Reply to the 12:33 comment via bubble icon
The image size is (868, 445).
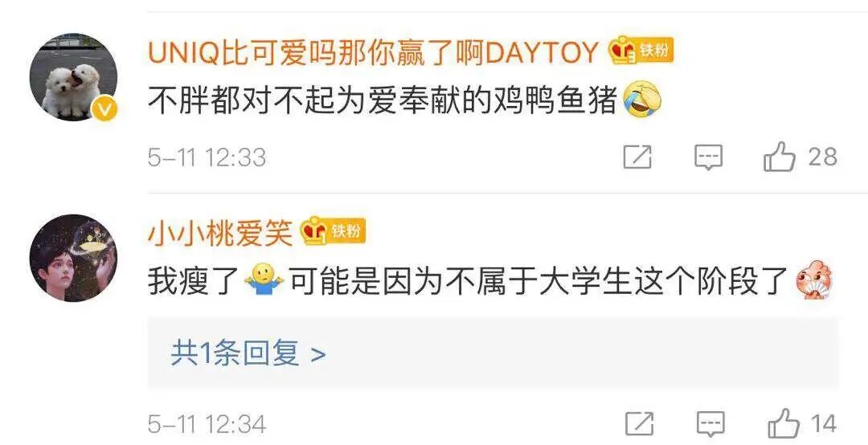(709, 157)
